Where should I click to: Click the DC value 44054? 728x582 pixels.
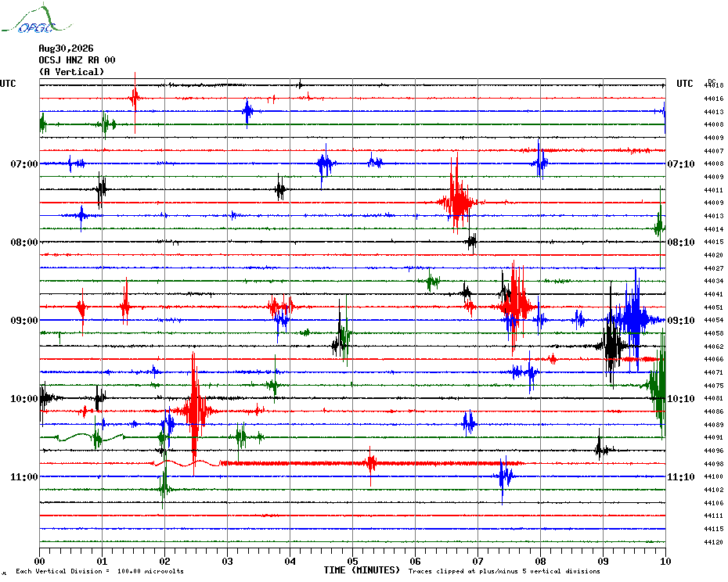point(714,320)
